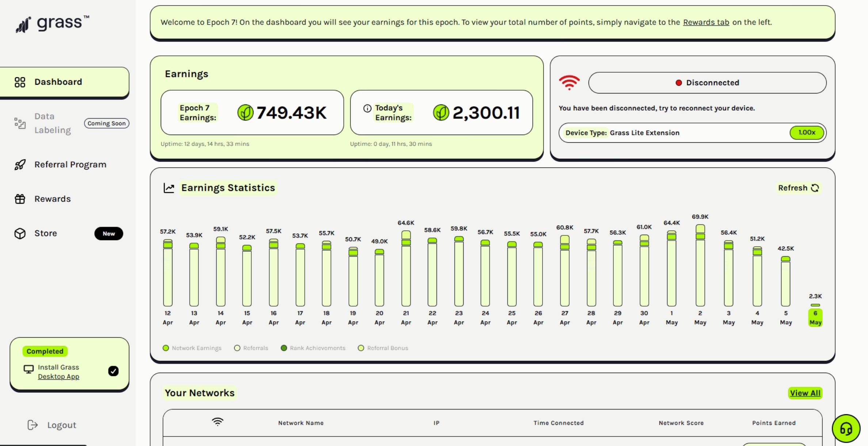Select the Data Labeling icon

click(x=20, y=123)
